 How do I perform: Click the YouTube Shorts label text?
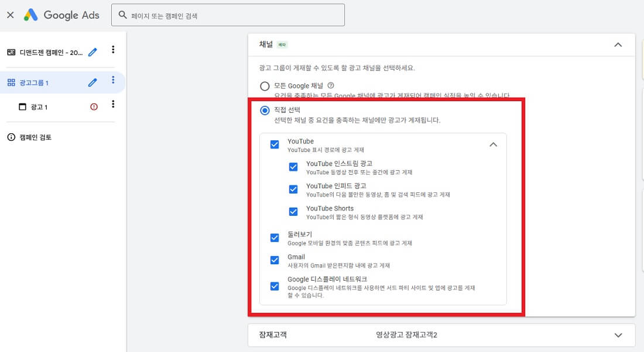tap(330, 208)
